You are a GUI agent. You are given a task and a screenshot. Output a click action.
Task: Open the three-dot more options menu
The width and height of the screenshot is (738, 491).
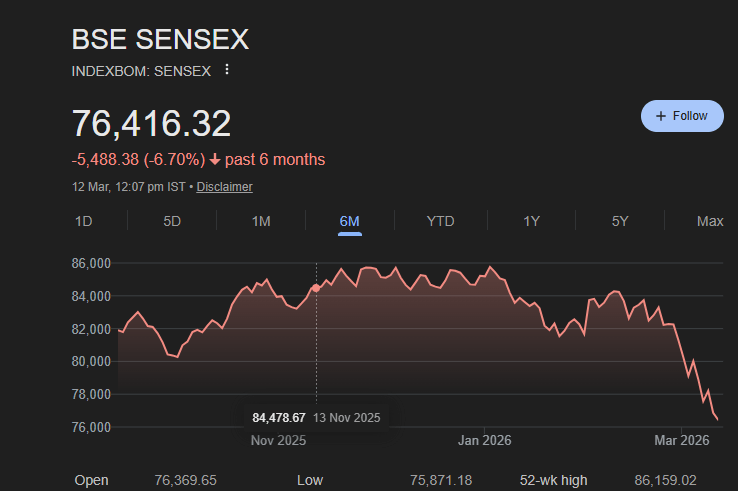tap(227, 70)
